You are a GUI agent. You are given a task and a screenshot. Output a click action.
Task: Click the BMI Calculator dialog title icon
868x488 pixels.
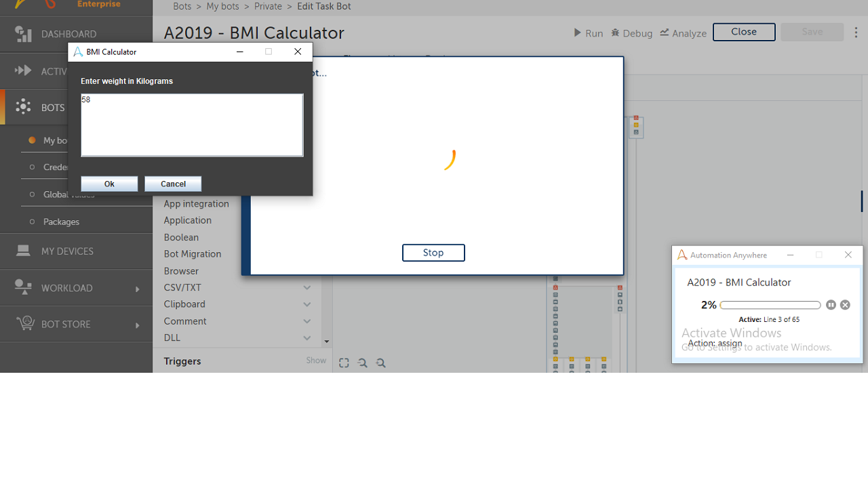coord(78,52)
